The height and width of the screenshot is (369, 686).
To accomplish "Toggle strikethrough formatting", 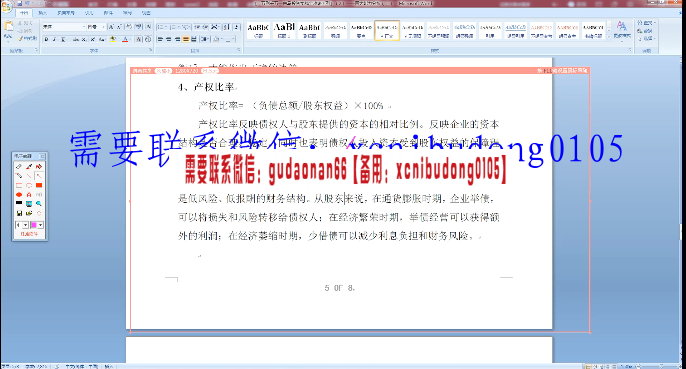I will (76, 39).
